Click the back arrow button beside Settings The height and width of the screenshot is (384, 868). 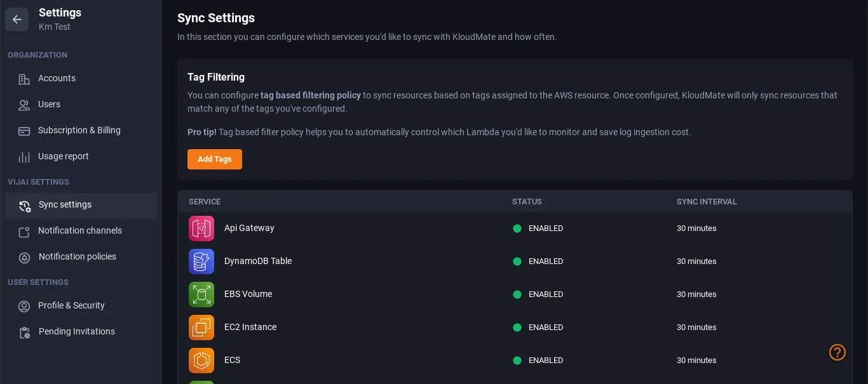coord(17,20)
